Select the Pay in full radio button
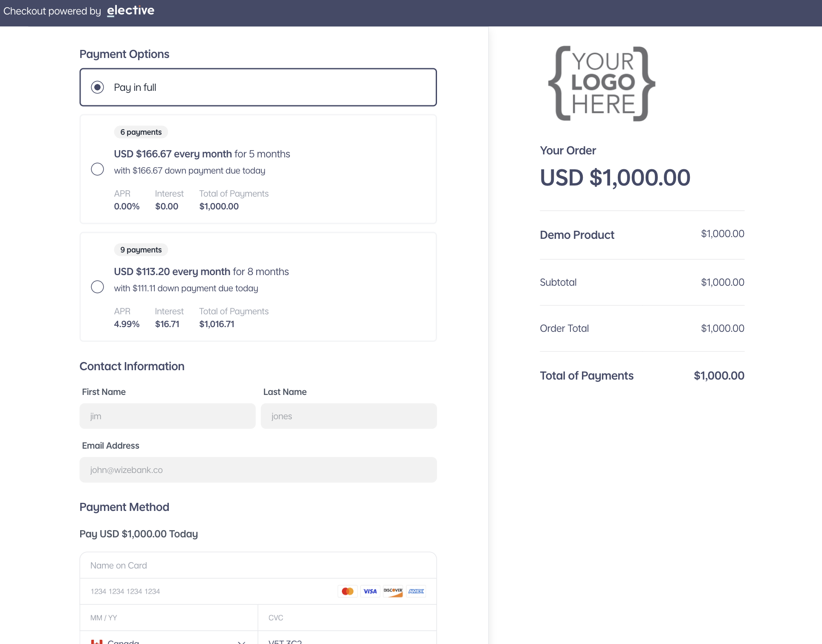Viewport: 822px width, 644px height. 97,87
